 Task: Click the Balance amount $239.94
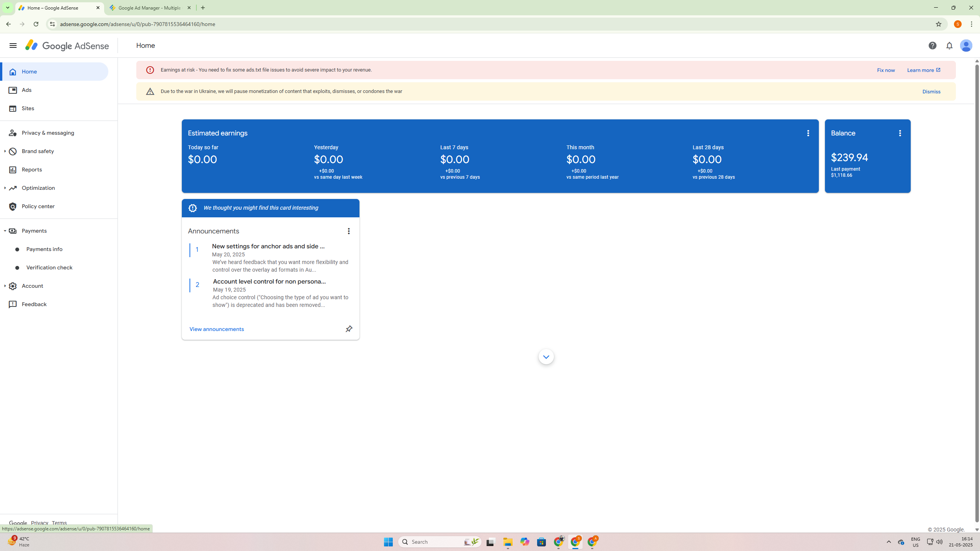pos(849,158)
